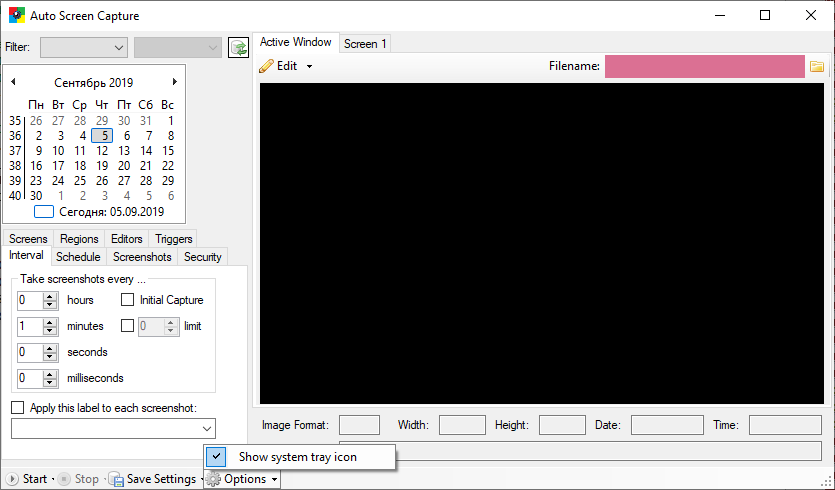835x490 pixels.
Task: Select September 12 in the calendar
Action: pos(102,151)
